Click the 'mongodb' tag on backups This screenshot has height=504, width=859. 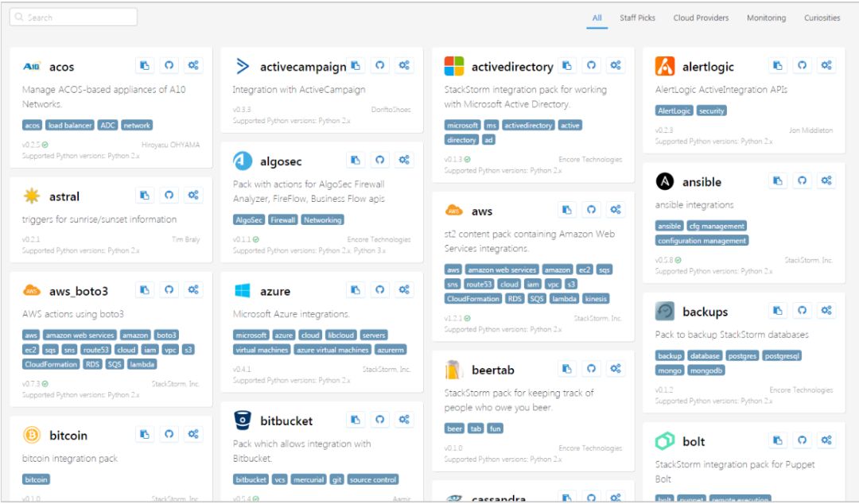[706, 371]
